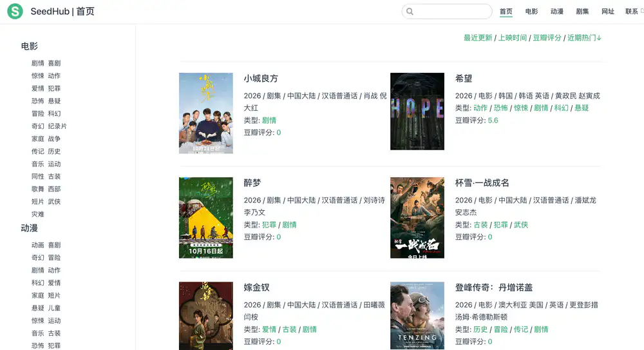Open TENZING poster thumbnail
The image size is (644, 350).
417,315
